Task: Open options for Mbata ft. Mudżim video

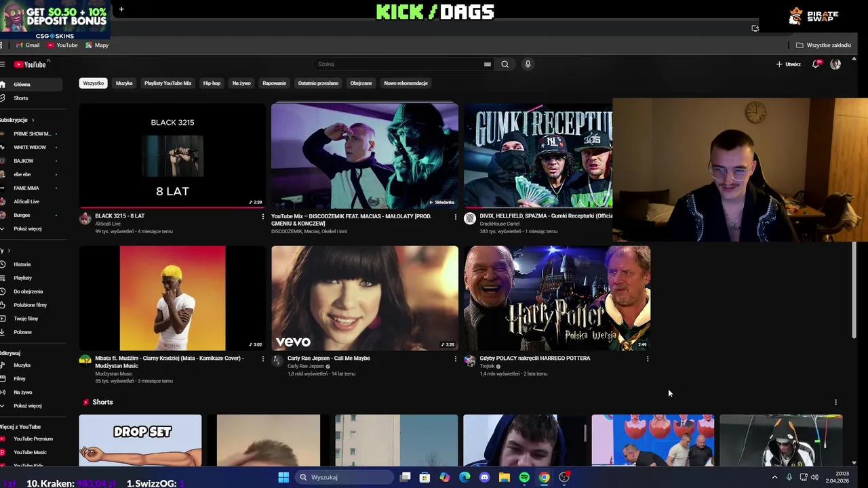Action: (263, 359)
